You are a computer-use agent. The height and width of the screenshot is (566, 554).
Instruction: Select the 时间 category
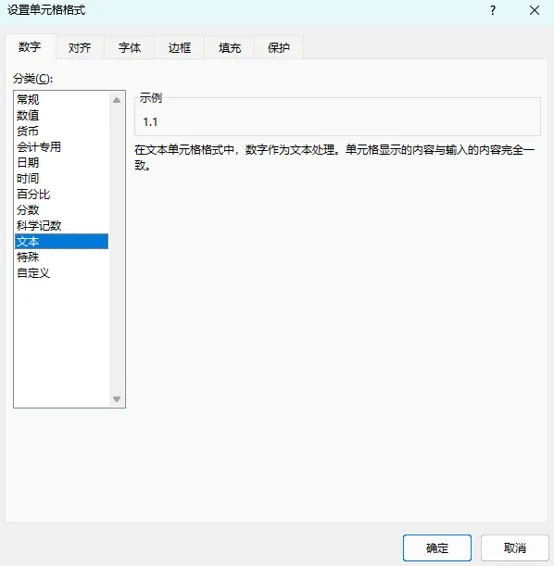coord(62,178)
